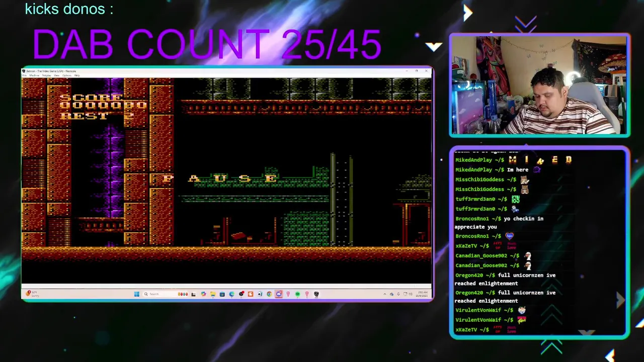
Task: Click the first VirulentVonWaif username in chat
Action: pos(478,310)
